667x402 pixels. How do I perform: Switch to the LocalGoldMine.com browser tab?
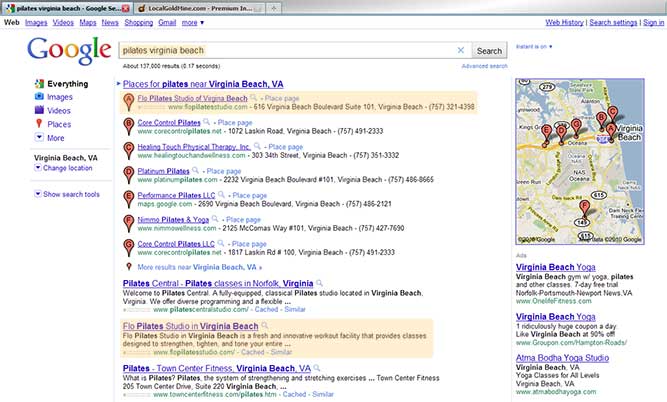tap(200, 8)
